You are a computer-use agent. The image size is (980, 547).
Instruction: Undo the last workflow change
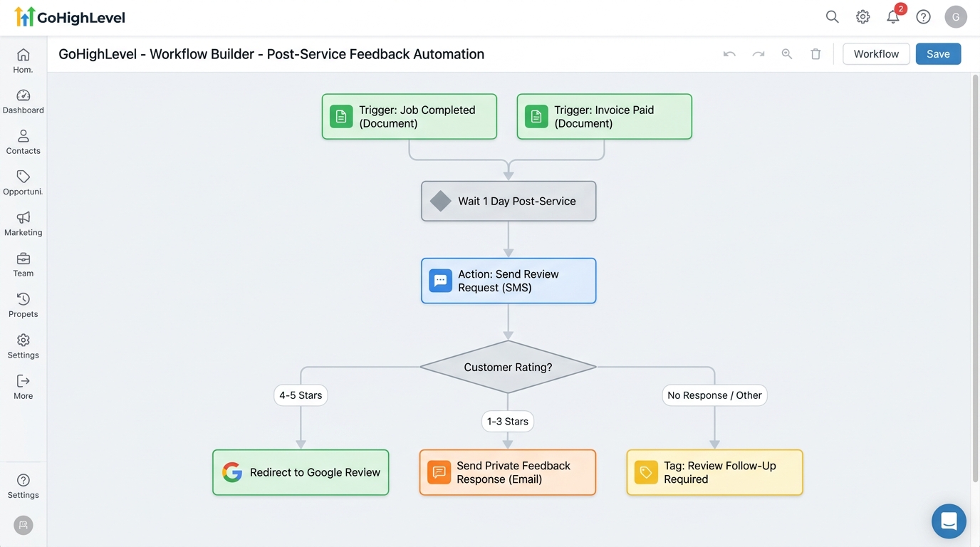tap(729, 54)
